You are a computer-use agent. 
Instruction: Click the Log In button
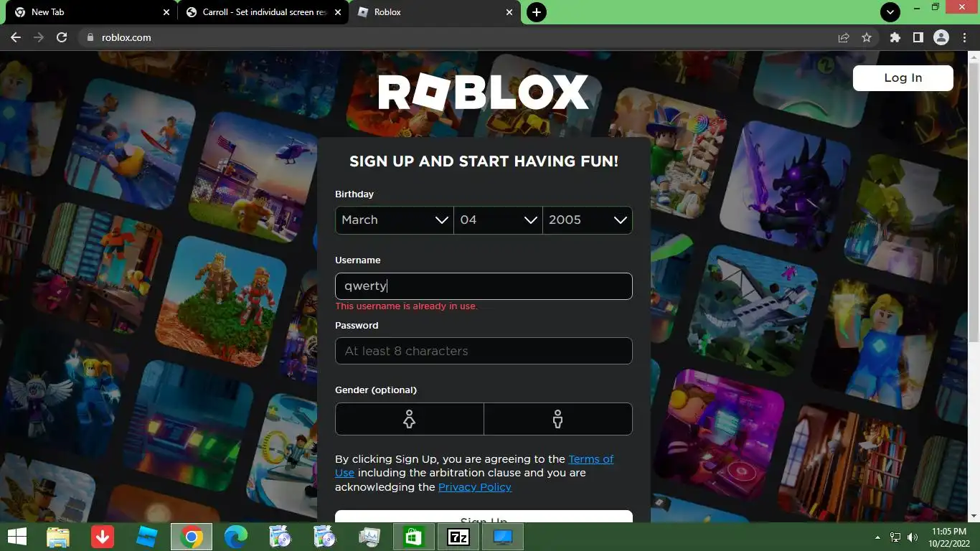pos(903,78)
